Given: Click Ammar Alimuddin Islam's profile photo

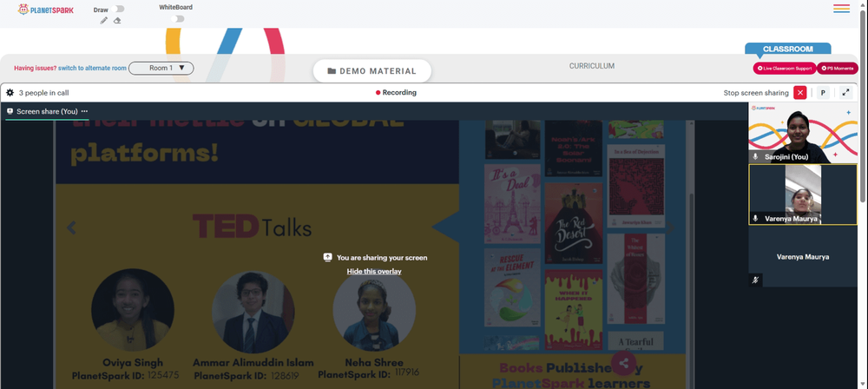Looking at the screenshot, I should pos(253,312).
